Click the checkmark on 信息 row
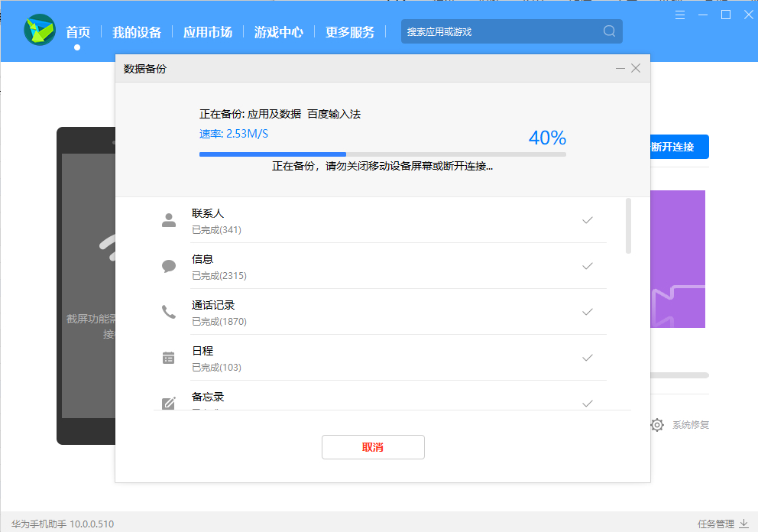 coord(588,266)
